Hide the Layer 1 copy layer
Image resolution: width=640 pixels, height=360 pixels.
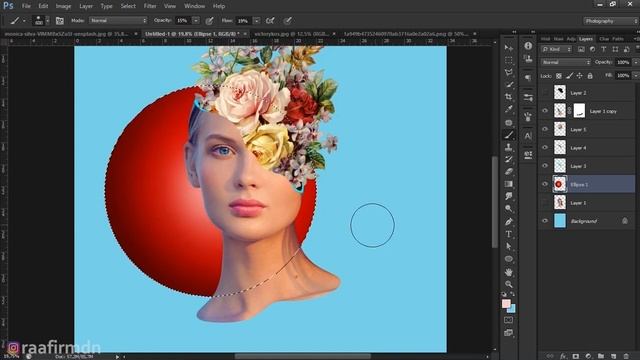pyautogui.click(x=545, y=111)
